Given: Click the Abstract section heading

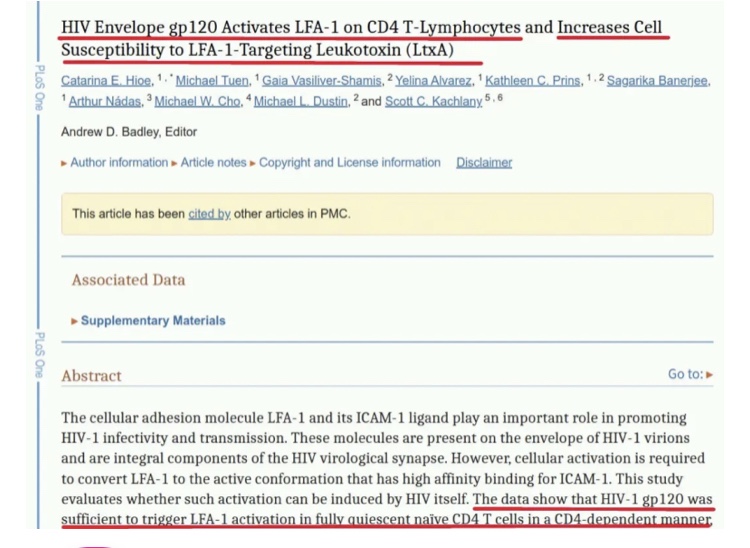Looking at the screenshot, I should (x=92, y=376).
